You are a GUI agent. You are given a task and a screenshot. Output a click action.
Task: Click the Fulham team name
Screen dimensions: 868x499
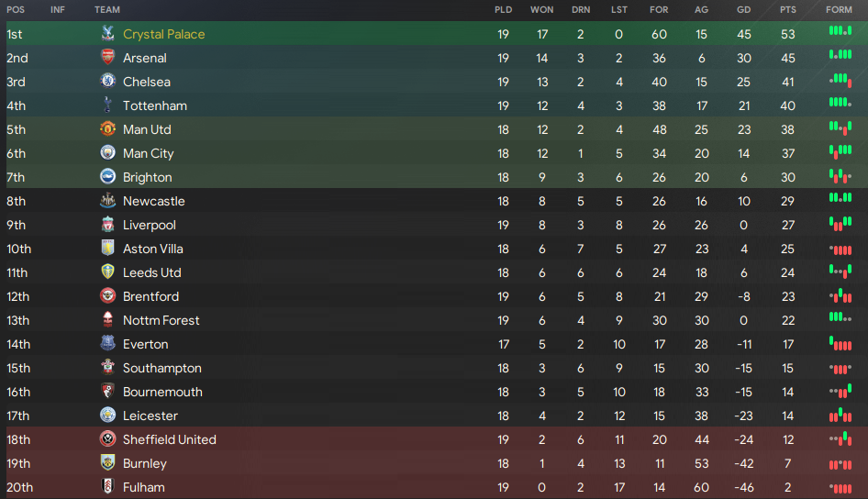[144, 487]
